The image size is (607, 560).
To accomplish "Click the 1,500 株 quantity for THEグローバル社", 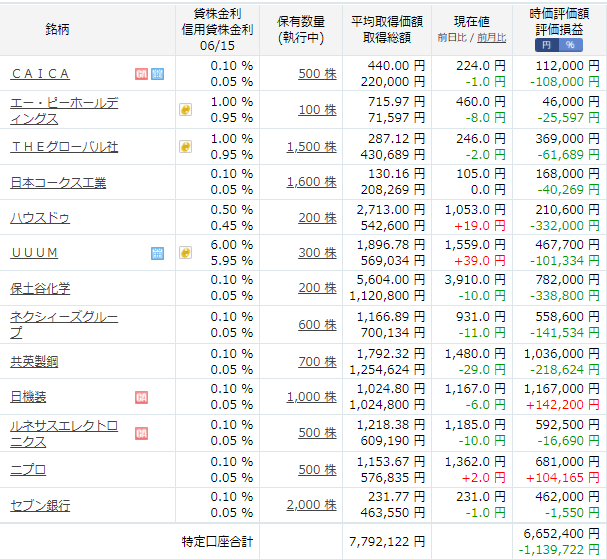I will click(x=311, y=146).
